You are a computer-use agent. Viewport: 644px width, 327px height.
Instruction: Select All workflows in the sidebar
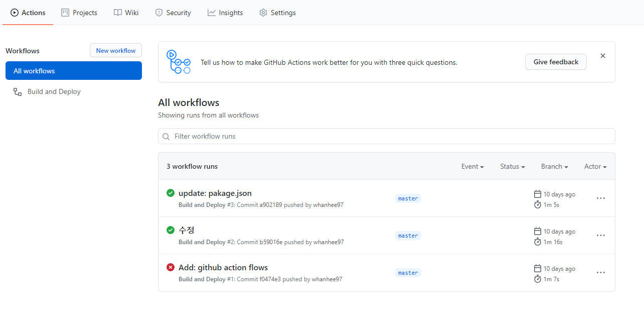(74, 71)
